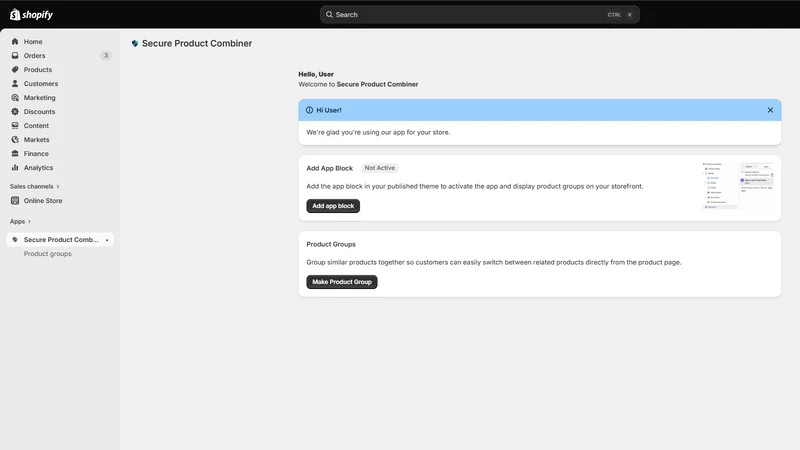Click the Analytics bar chart icon
This screenshot has height=450, width=800.
15,168
